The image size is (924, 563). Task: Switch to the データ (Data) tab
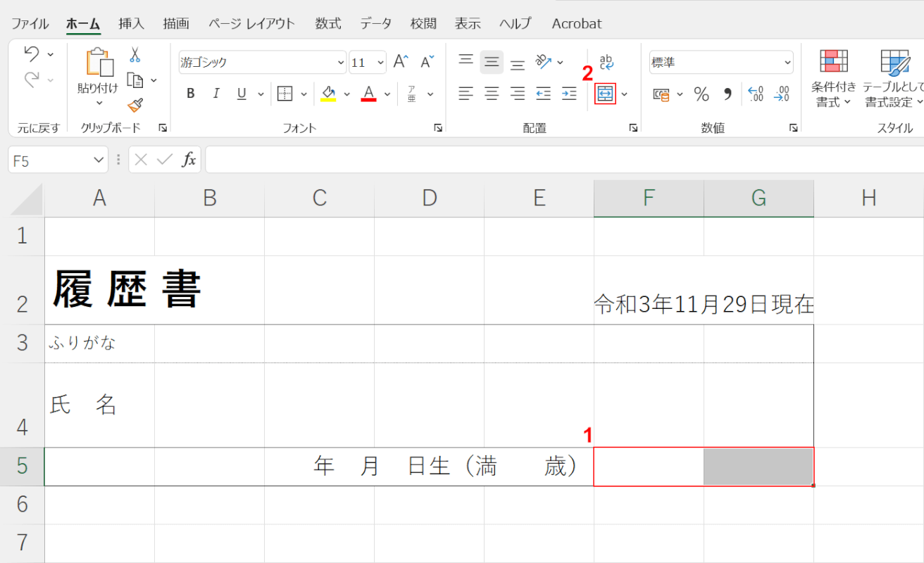(x=376, y=23)
